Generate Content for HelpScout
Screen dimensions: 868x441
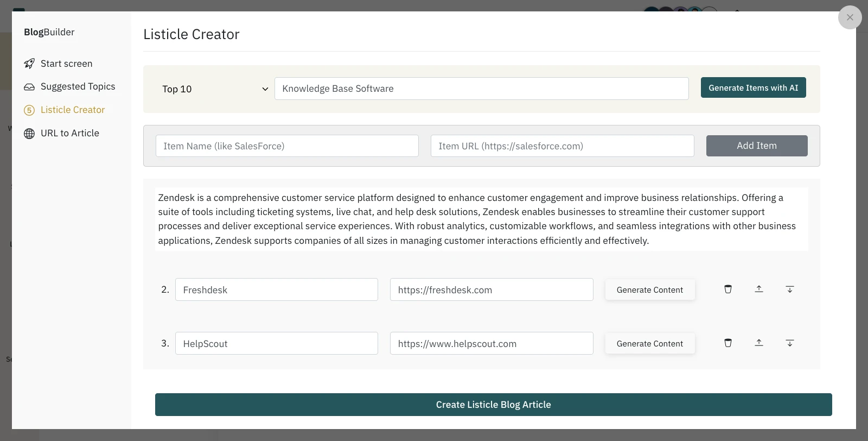[x=650, y=343]
